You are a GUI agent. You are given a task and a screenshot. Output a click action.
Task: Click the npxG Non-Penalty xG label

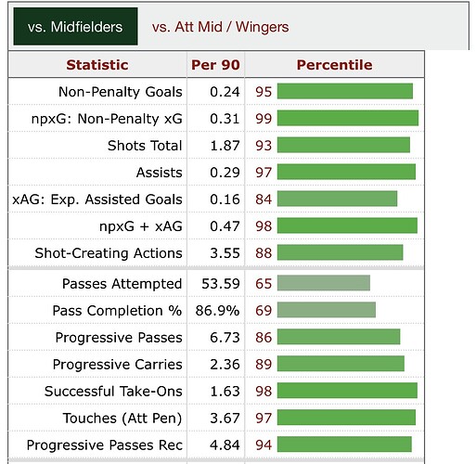(x=107, y=119)
